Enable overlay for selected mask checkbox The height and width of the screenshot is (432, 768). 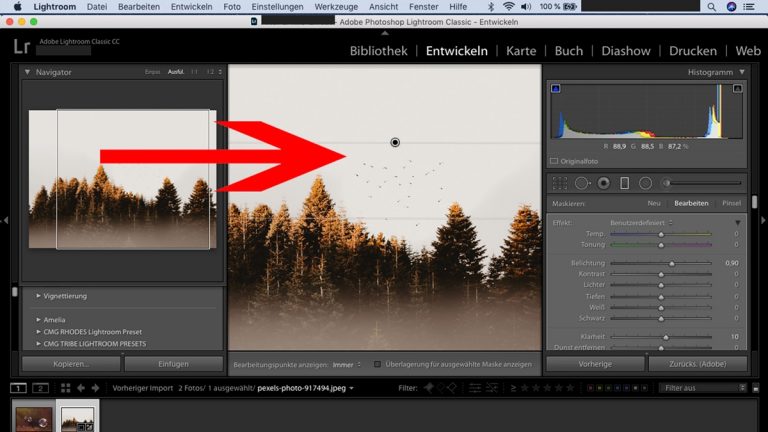click(377, 364)
